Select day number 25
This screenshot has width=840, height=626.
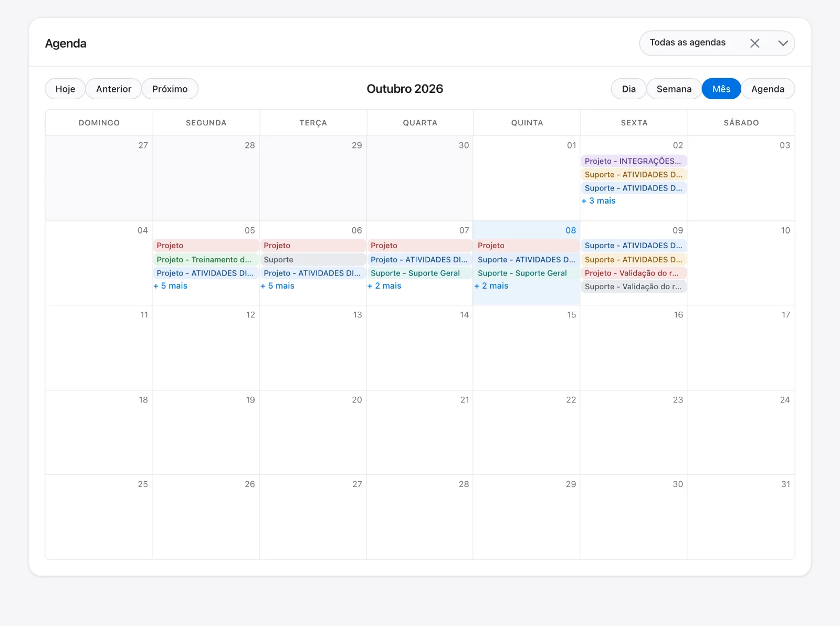tap(143, 484)
